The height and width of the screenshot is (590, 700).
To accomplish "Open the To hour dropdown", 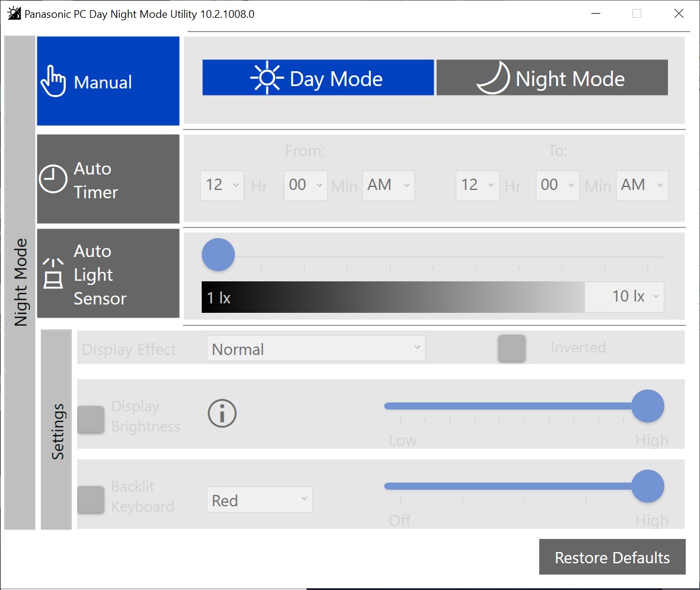I will [477, 185].
